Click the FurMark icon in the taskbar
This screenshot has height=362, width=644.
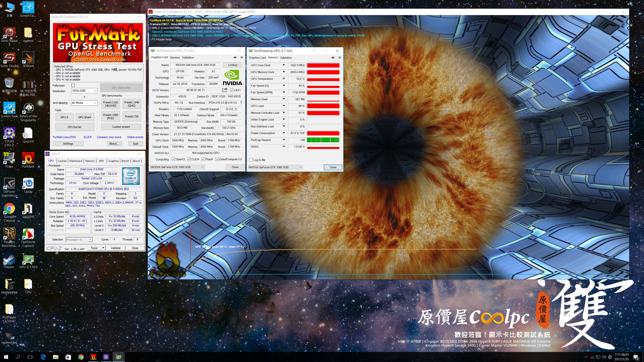coord(93,357)
